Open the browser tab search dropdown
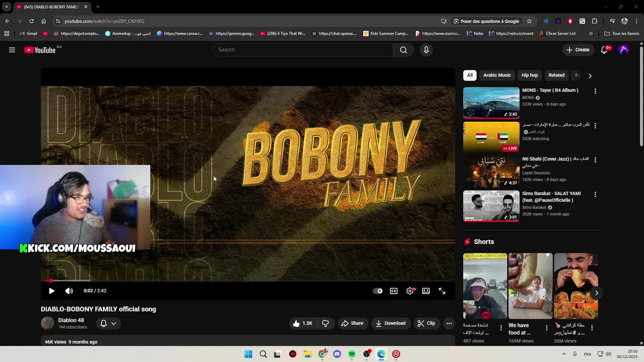Screen dimensions: 644x362 pyautogui.click(x=7, y=7)
